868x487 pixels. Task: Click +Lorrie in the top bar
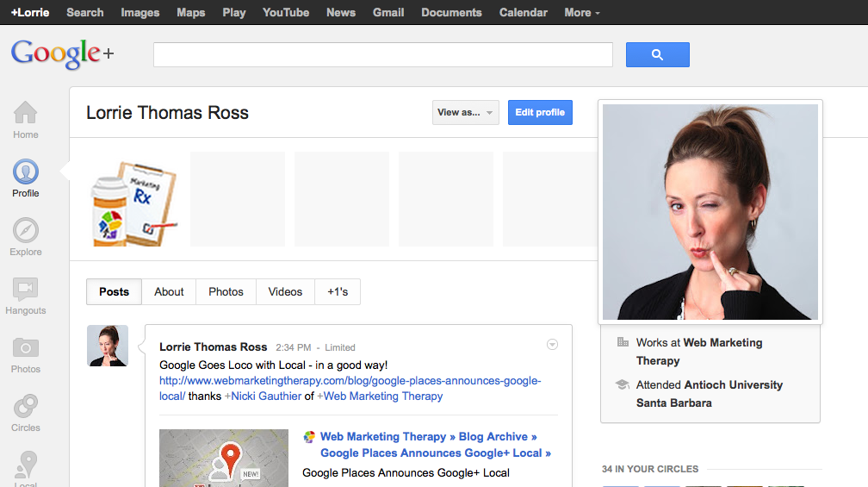point(30,12)
